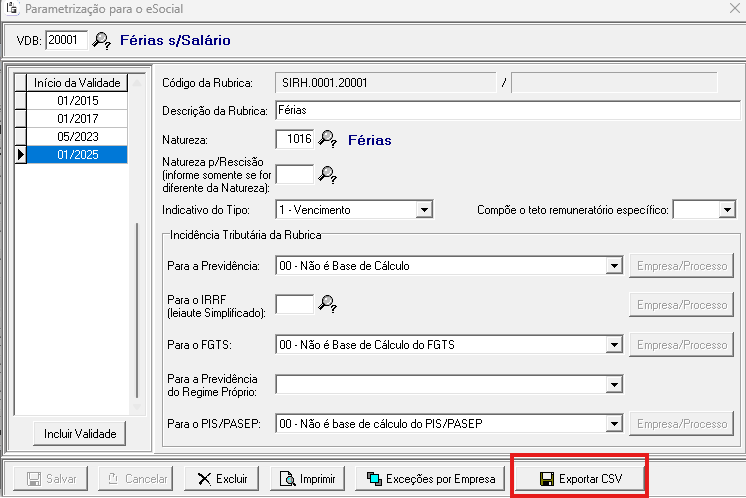Click the Excluir button
746x498 pixels.
(x=222, y=479)
